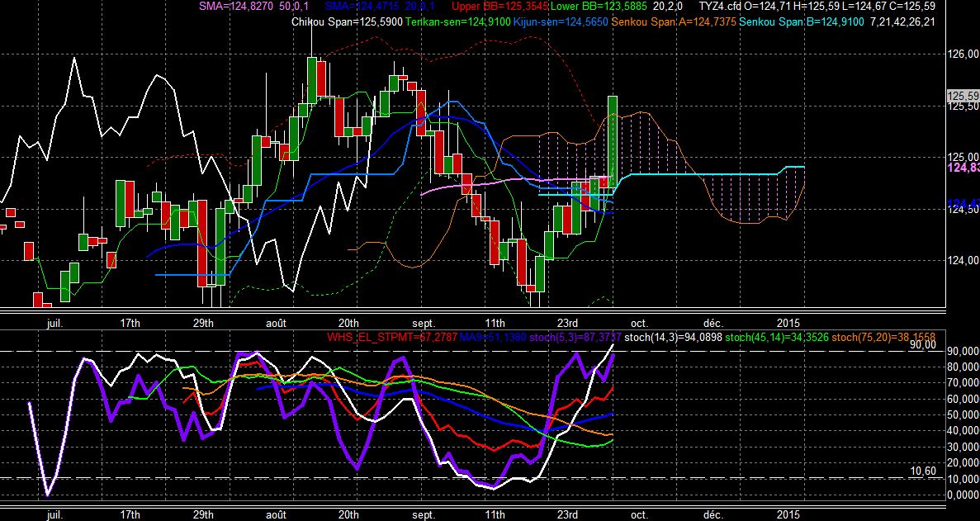The height and width of the screenshot is (521, 980).
Task: Click 'déc.' on the price chart date axis
Action: tap(713, 323)
